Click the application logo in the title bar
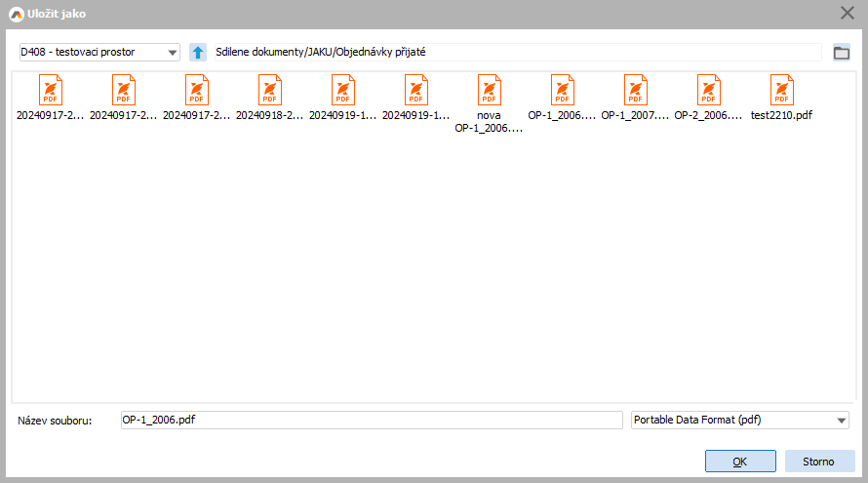The height and width of the screenshot is (483, 868). [x=16, y=13]
